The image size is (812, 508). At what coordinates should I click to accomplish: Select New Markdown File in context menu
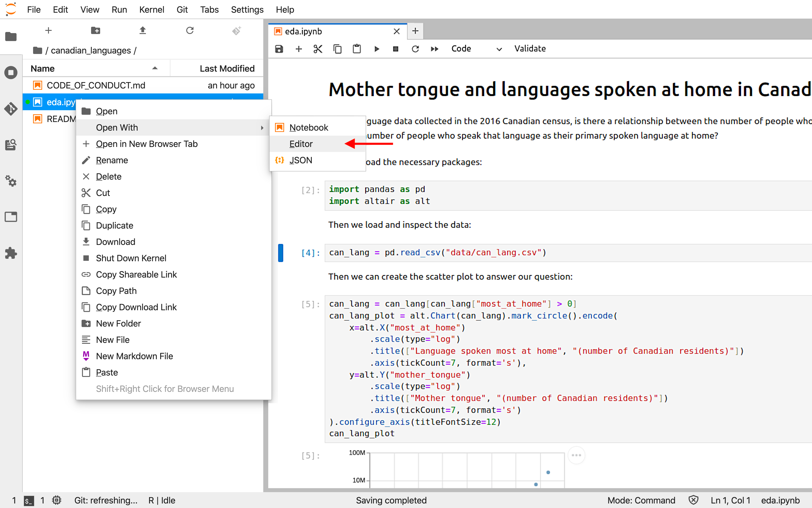click(174, 356)
